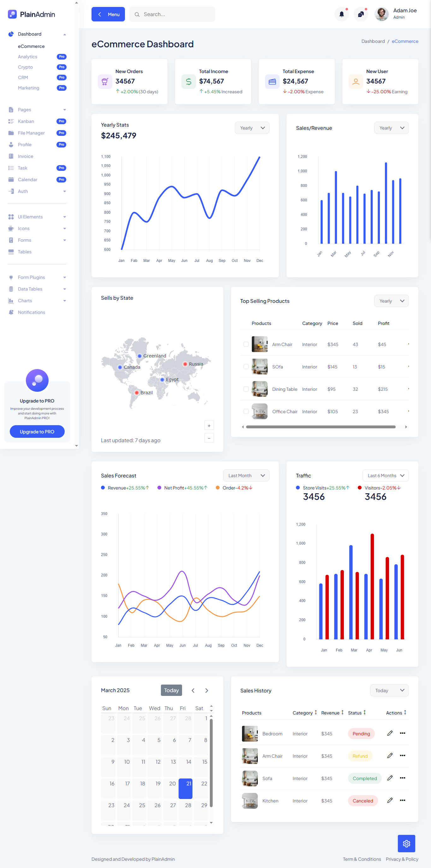431x868 pixels.
Task: Open the notifications bell icon
Action: coord(341,14)
